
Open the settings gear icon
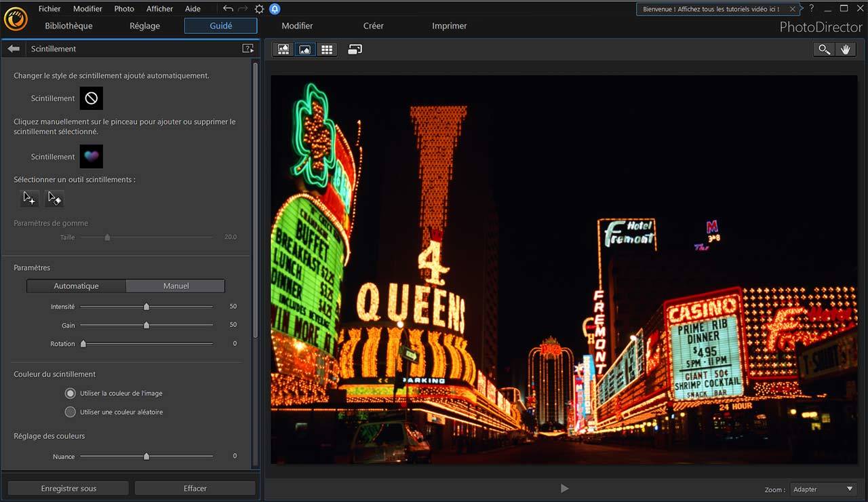point(259,9)
